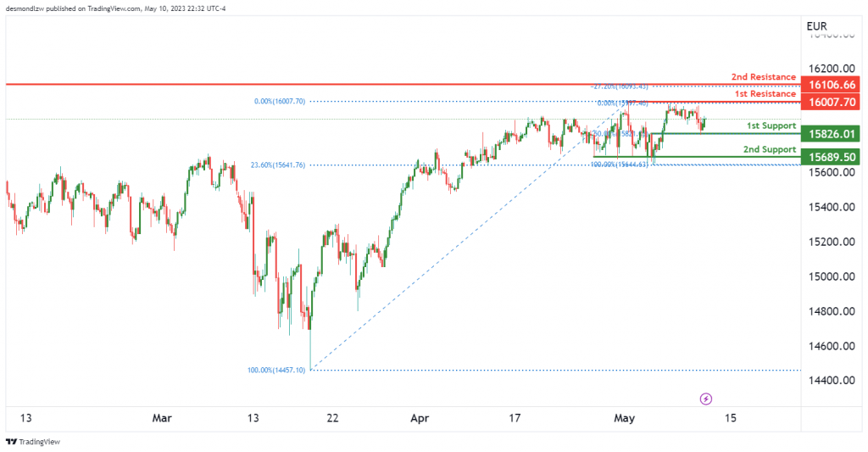Open the purple lightning event icon

pyautogui.click(x=705, y=399)
